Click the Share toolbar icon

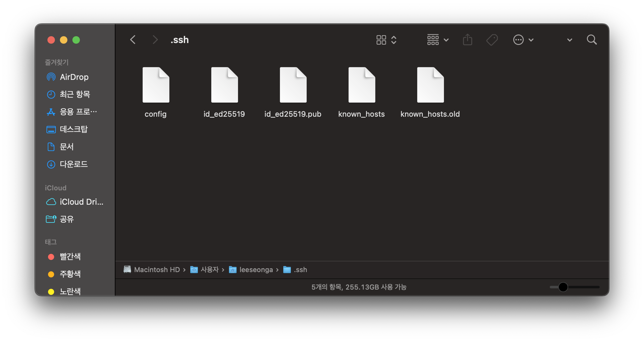point(467,40)
